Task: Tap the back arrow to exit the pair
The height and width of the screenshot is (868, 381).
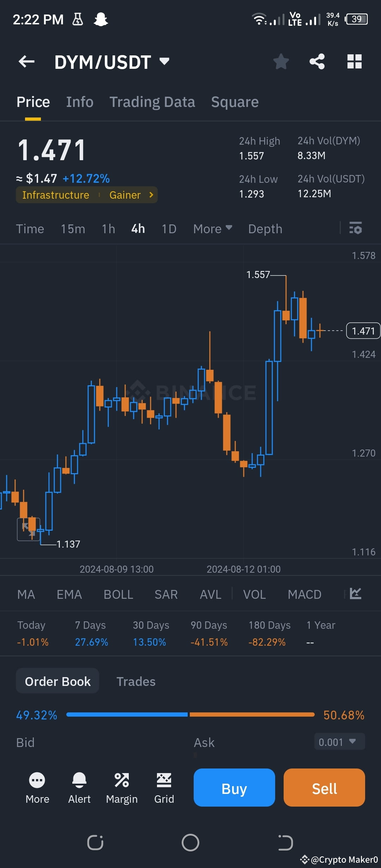Action: pyautogui.click(x=26, y=61)
